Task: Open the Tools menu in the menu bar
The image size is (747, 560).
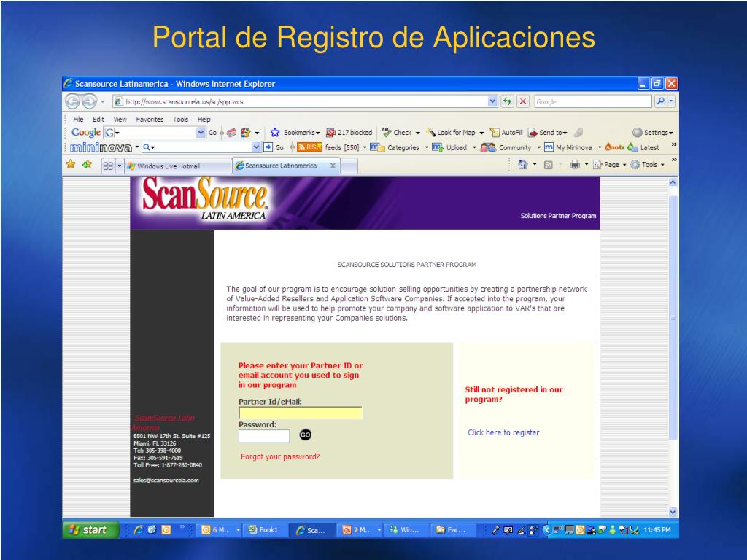Action: (181, 119)
